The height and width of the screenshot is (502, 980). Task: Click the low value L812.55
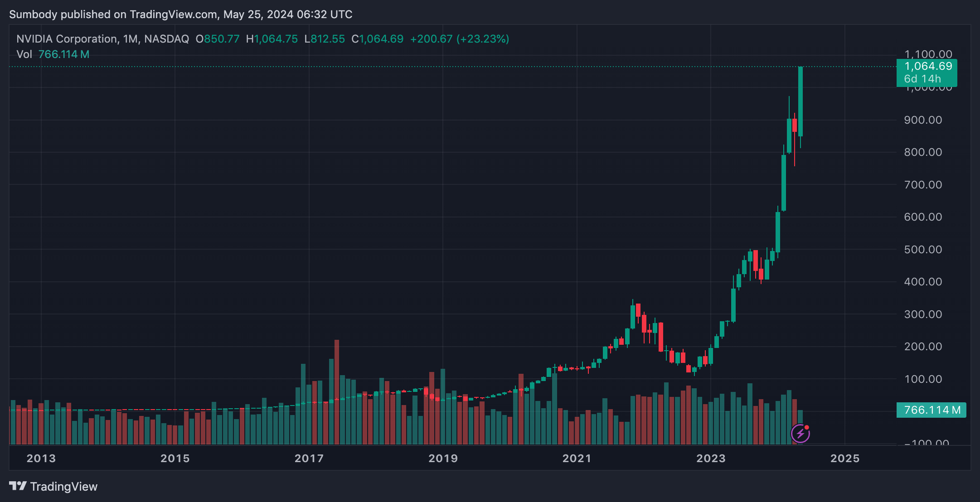coord(325,39)
